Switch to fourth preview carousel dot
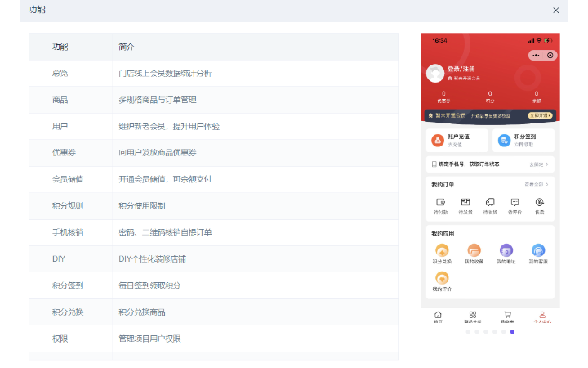 pos(495,332)
